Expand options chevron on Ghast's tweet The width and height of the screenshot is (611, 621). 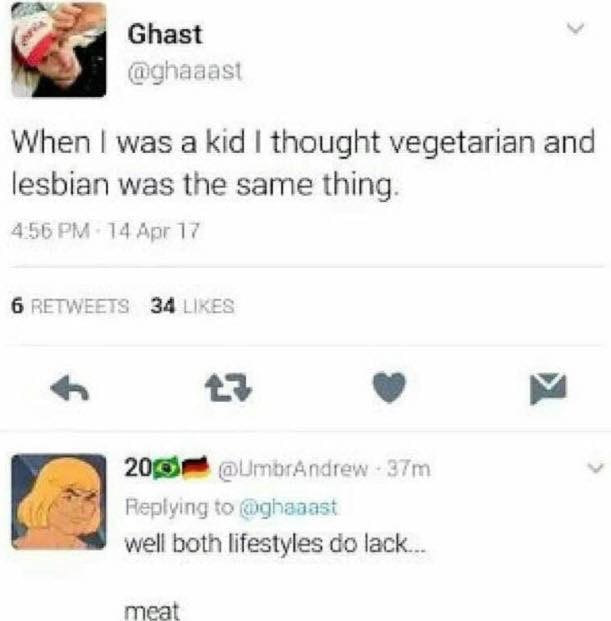click(x=575, y=29)
